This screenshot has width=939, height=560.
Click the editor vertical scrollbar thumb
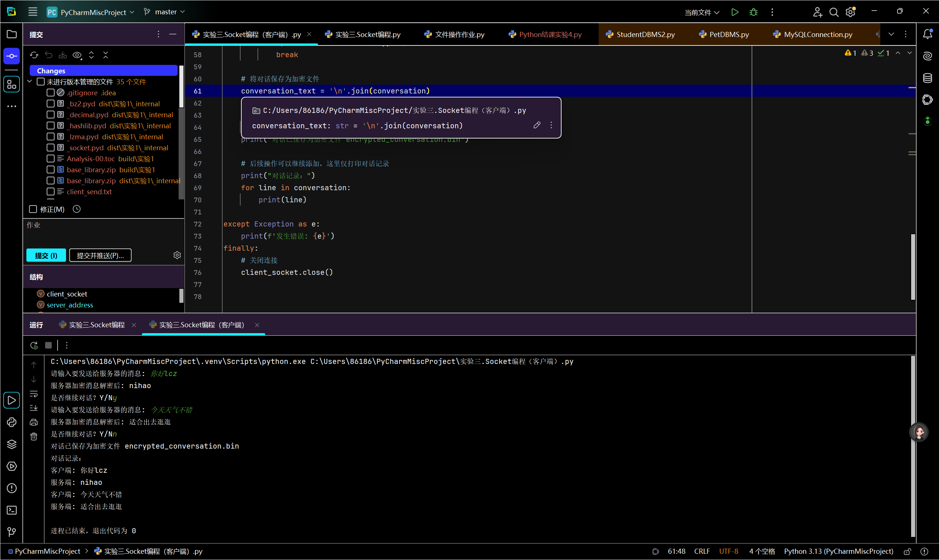point(913,266)
